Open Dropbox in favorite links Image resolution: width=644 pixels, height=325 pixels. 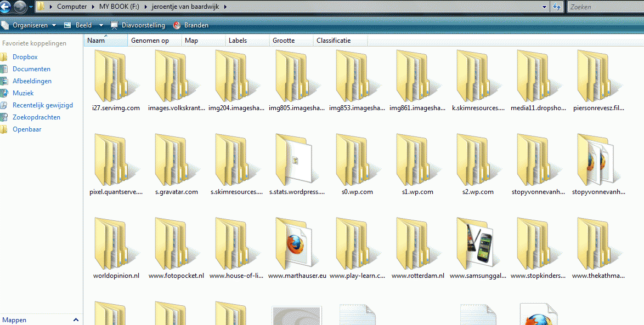point(25,57)
